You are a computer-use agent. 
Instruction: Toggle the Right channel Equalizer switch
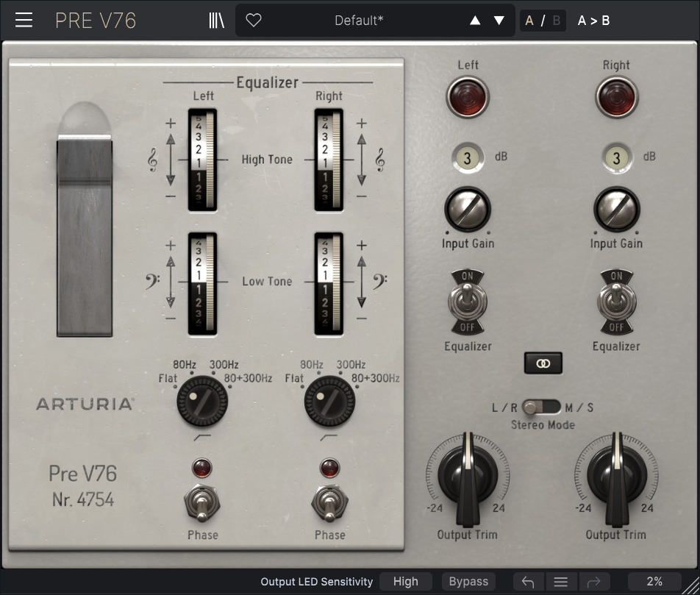[616, 303]
